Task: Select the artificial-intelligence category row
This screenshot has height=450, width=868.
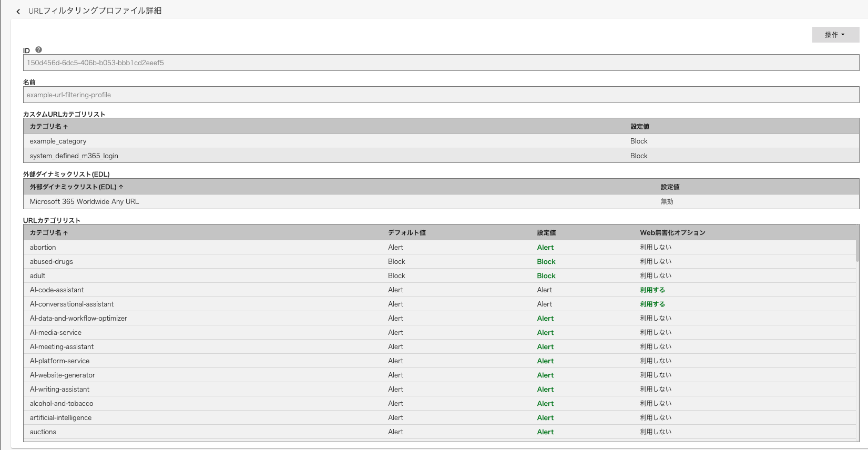Action: 440,417
